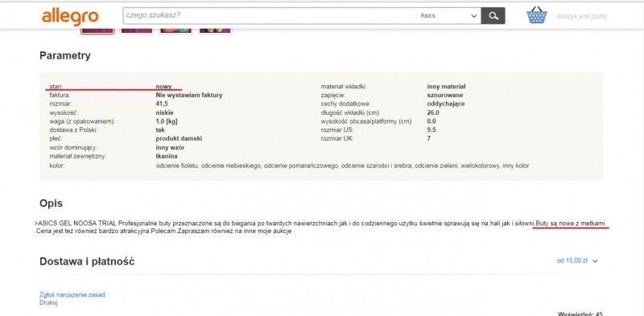Click 'ASICS GEL NOOSA TRIAL' description text
644x316 pixels.
(x=76, y=224)
